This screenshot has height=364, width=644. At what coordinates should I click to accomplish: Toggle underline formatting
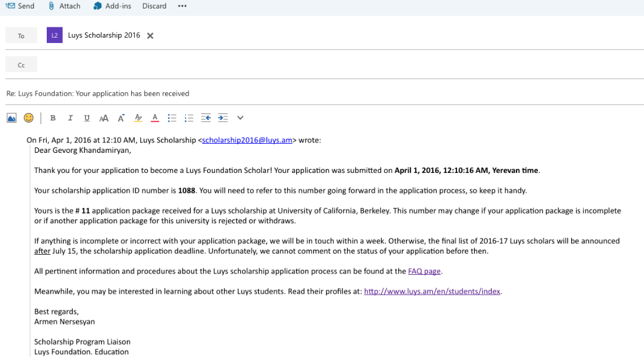click(87, 118)
